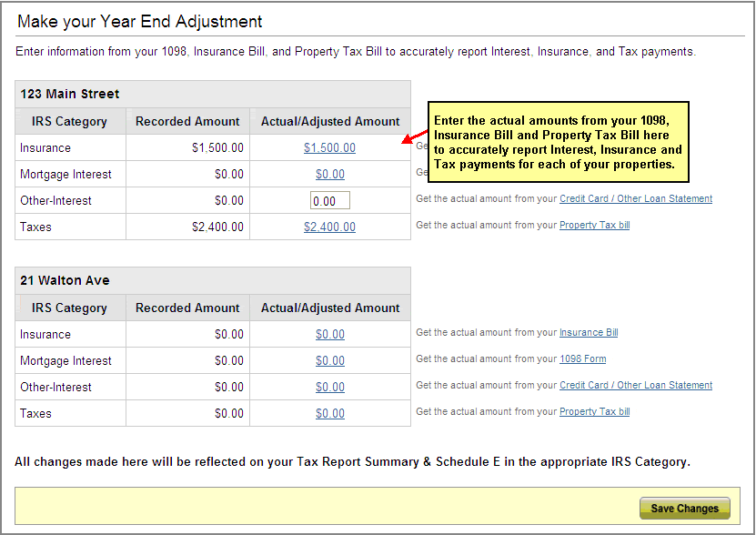
Task: Open the Insurance Bill link
Action: [x=588, y=332]
